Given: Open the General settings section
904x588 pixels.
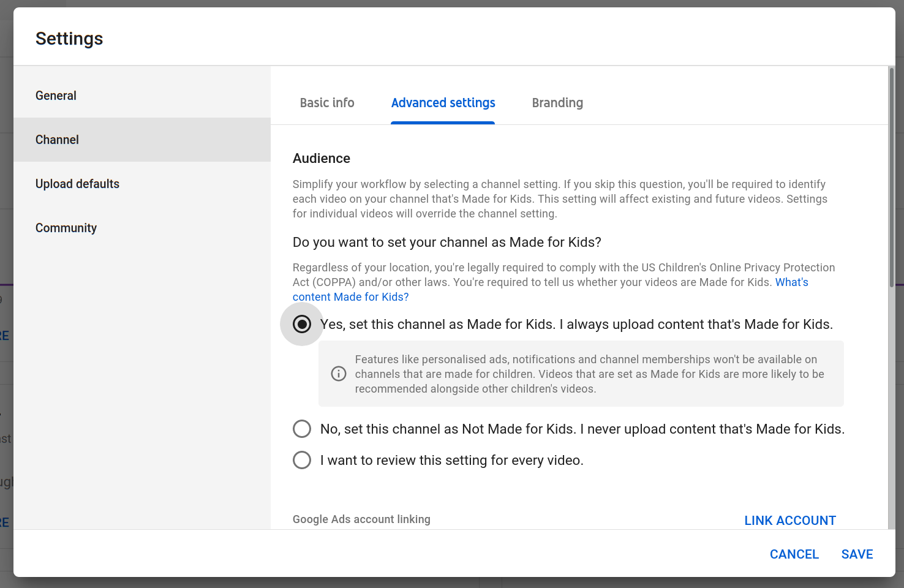Looking at the screenshot, I should coord(56,96).
